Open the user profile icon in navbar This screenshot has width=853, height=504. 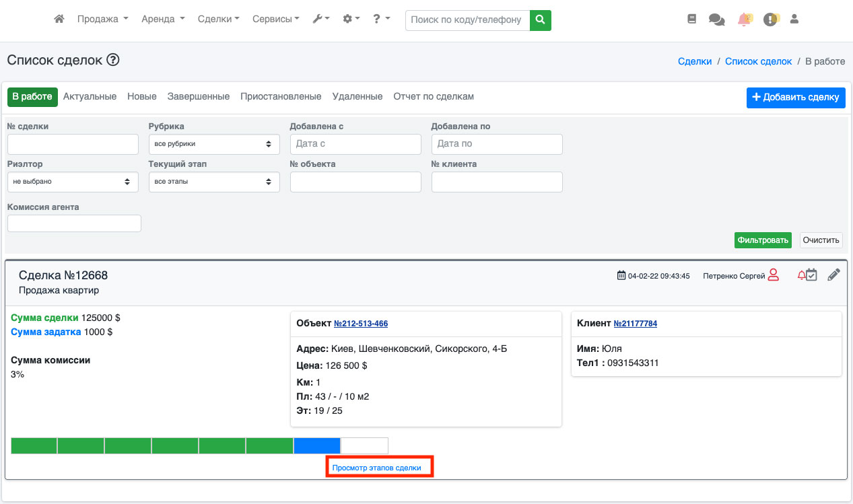pos(794,20)
